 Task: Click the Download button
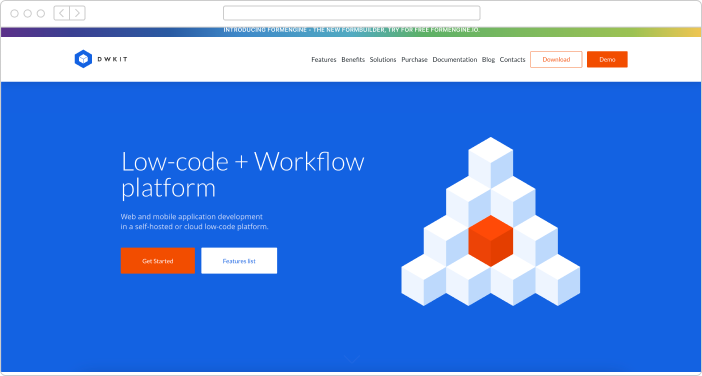click(556, 60)
